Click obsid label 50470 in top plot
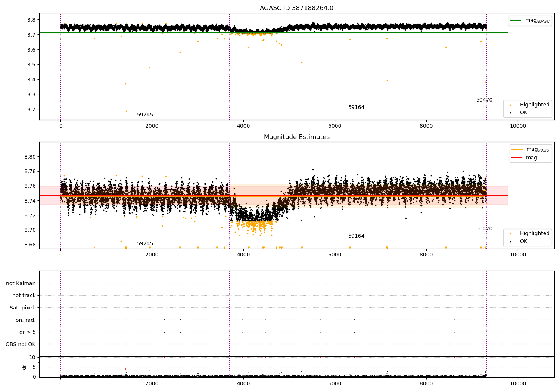Image resolution: width=560 pixels, height=392 pixels. 484,100
